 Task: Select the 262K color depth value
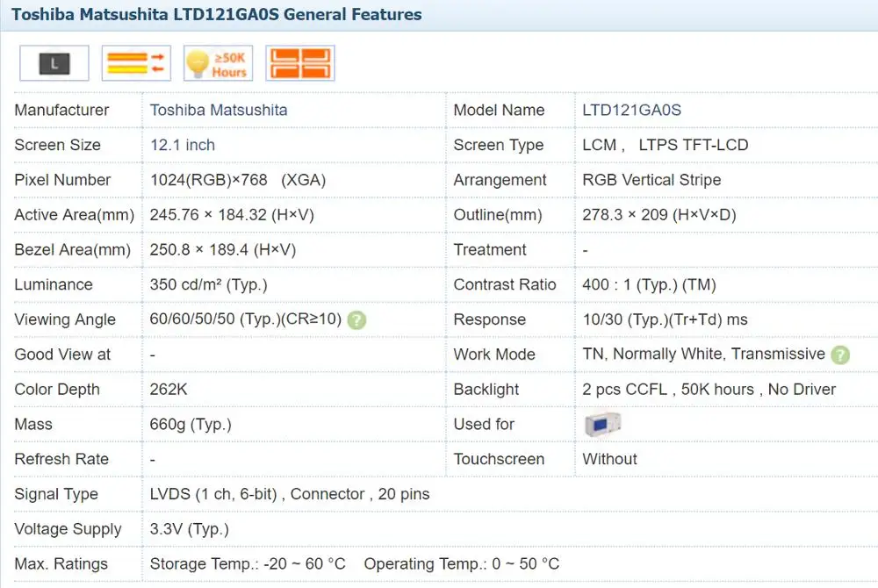[169, 390]
